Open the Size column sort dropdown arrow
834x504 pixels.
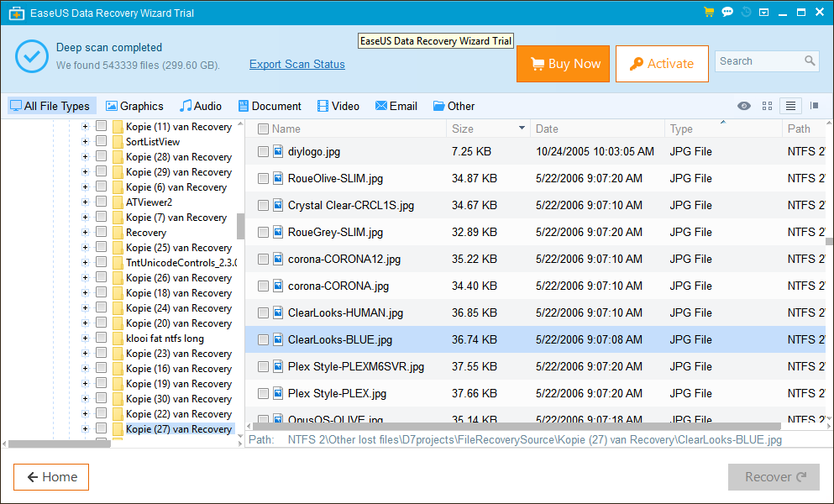pos(522,129)
